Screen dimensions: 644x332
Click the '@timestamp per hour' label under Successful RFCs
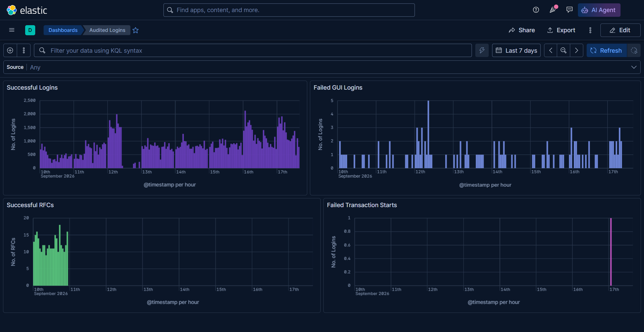(173, 302)
